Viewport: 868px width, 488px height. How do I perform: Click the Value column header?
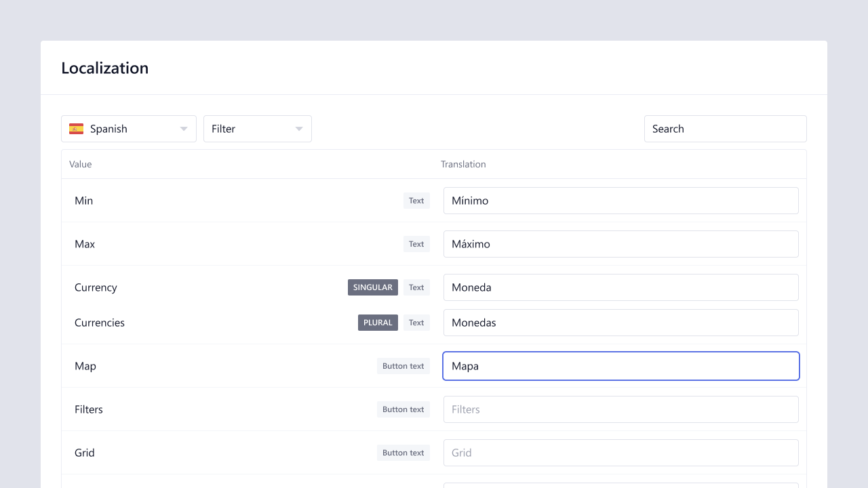point(80,164)
